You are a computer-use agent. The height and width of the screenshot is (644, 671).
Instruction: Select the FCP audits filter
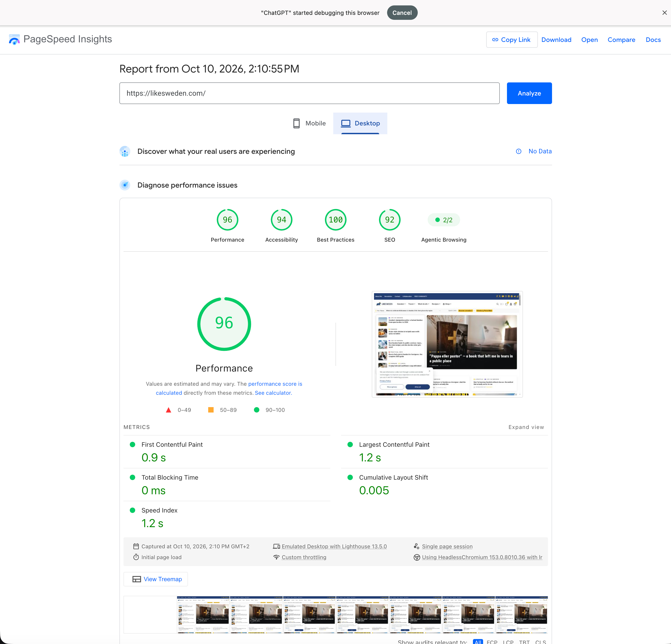[x=492, y=642]
